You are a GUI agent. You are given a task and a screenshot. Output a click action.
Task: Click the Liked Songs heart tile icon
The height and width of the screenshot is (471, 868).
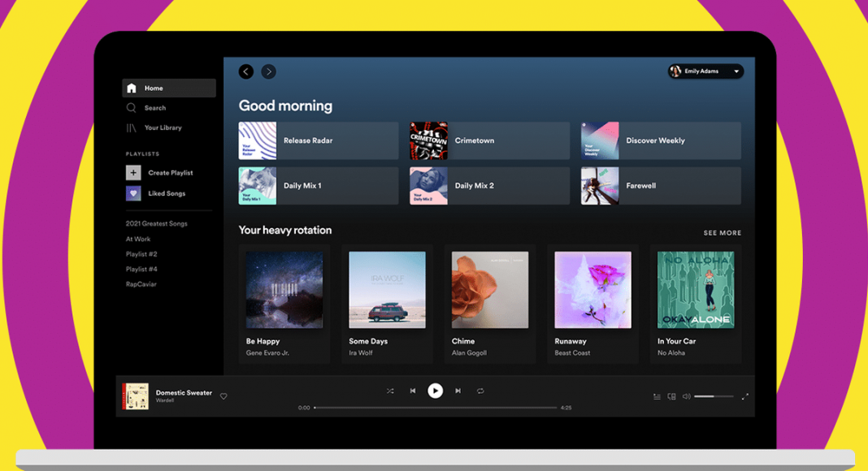133,193
